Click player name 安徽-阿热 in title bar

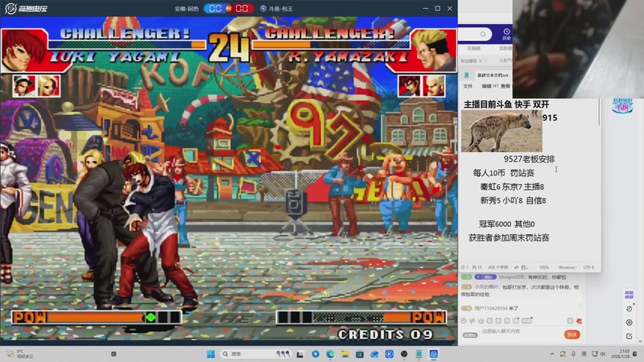(x=187, y=9)
